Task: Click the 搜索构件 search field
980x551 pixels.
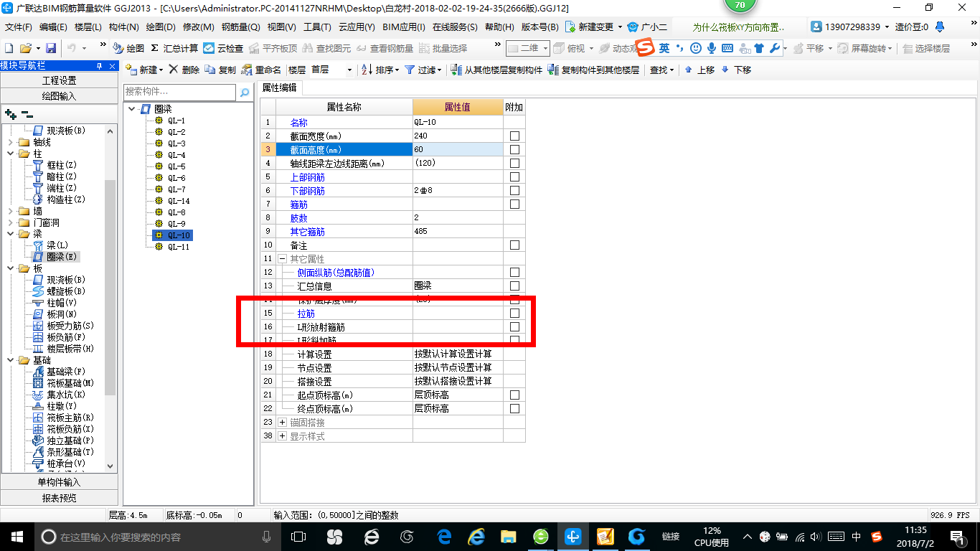Action: pos(179,92)
